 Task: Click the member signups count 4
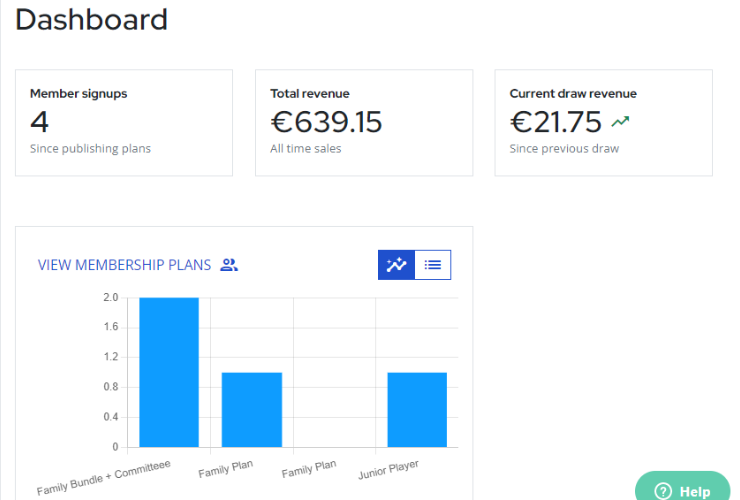click(40, 122)
